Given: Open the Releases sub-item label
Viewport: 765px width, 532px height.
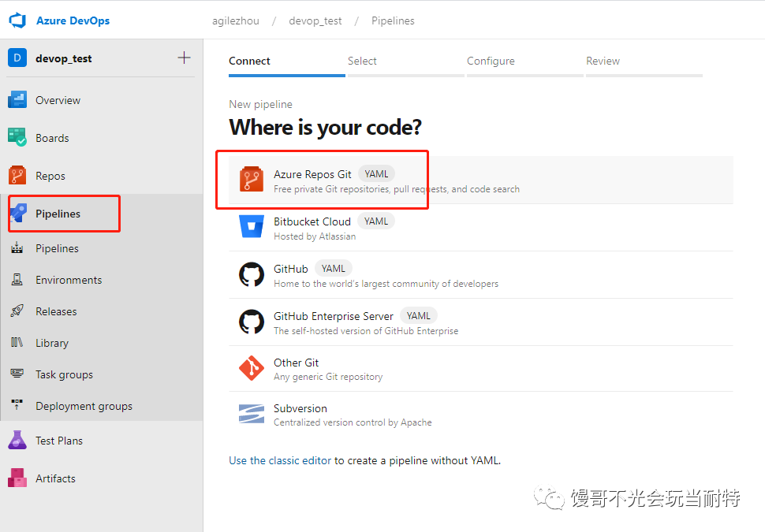Looking at the screenshot, I should click(x=56, y=311).
